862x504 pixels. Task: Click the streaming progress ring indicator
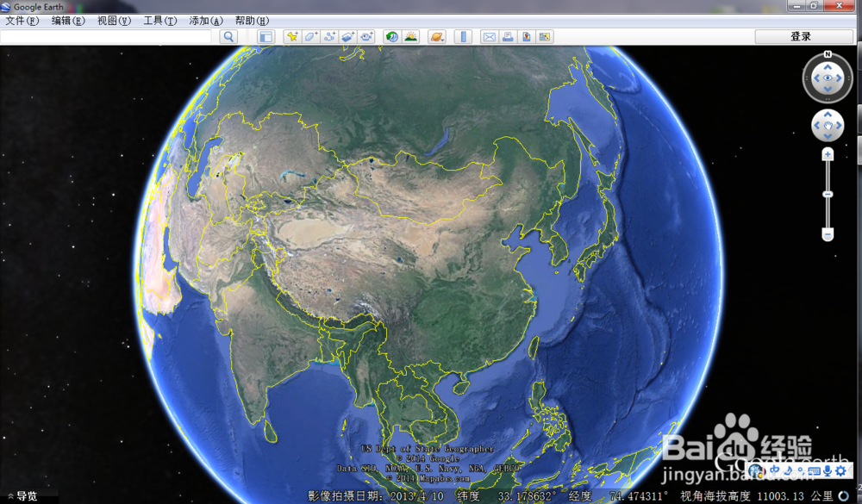point(844,496)
